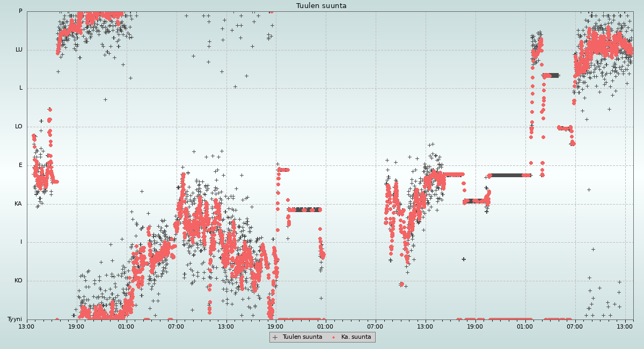Select the 'KO' y-axis label
This screenshot has height=349, width=644.
click(18, 281)
